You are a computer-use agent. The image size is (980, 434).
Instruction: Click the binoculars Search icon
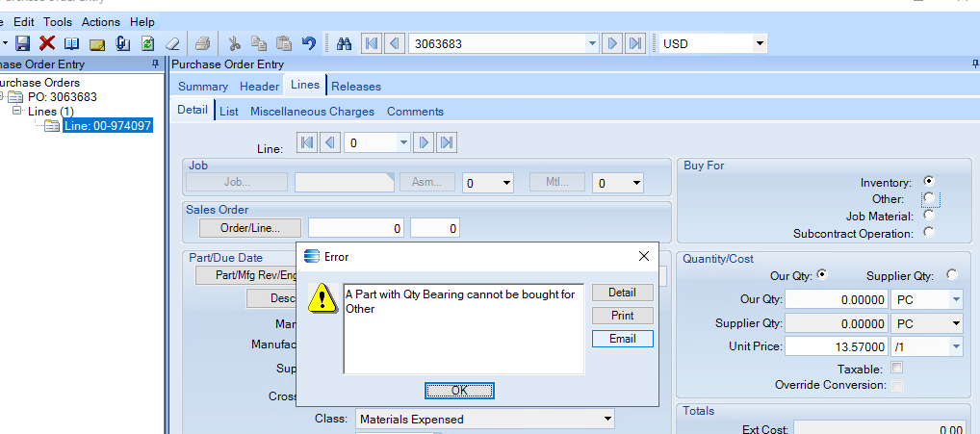tap(345, 43)
